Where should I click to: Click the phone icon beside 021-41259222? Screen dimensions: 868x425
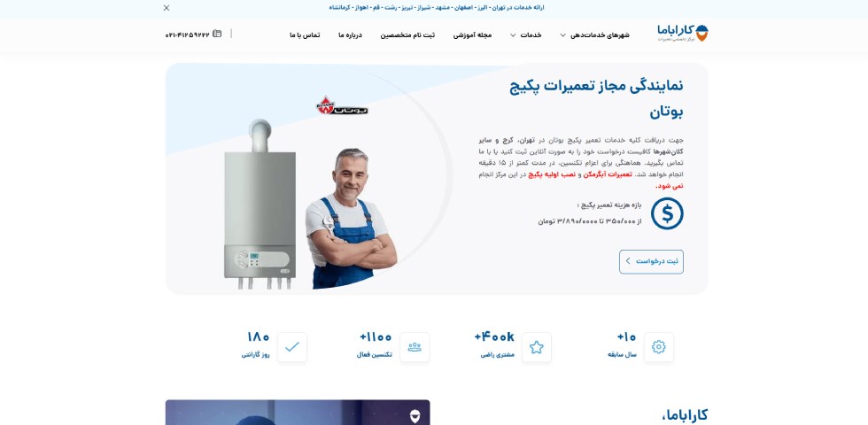217,34
